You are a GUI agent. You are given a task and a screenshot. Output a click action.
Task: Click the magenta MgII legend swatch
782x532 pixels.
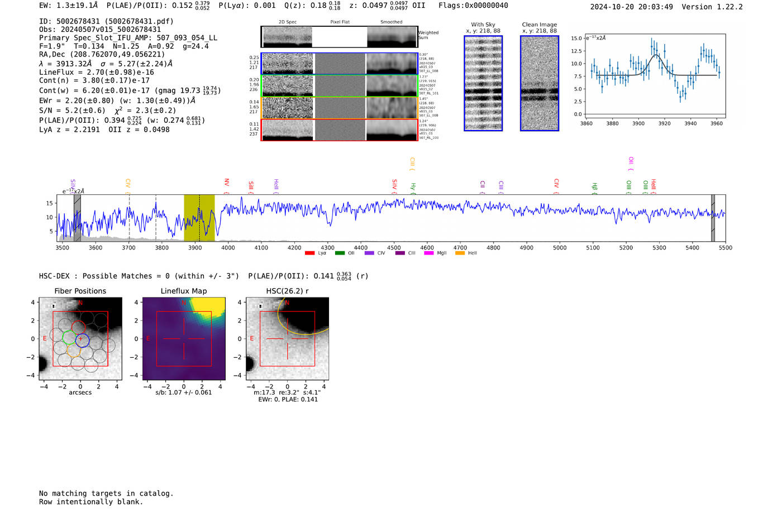click(x=429, y=253)
